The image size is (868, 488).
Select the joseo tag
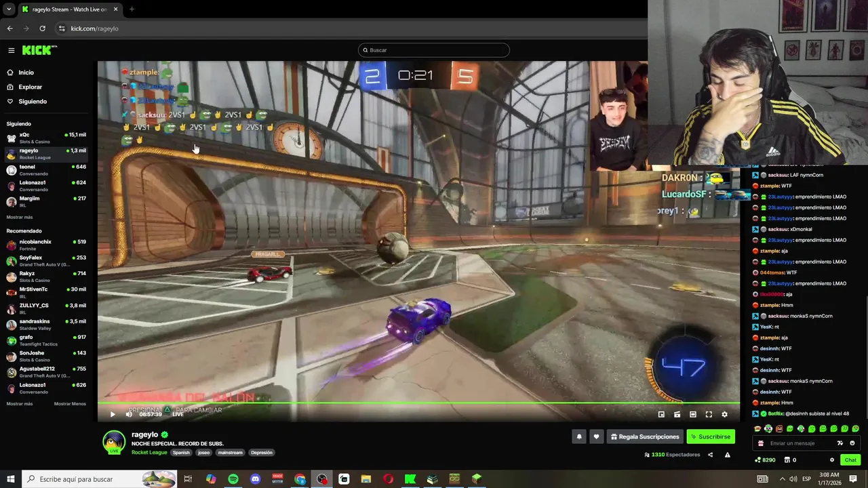pos(203,452)
